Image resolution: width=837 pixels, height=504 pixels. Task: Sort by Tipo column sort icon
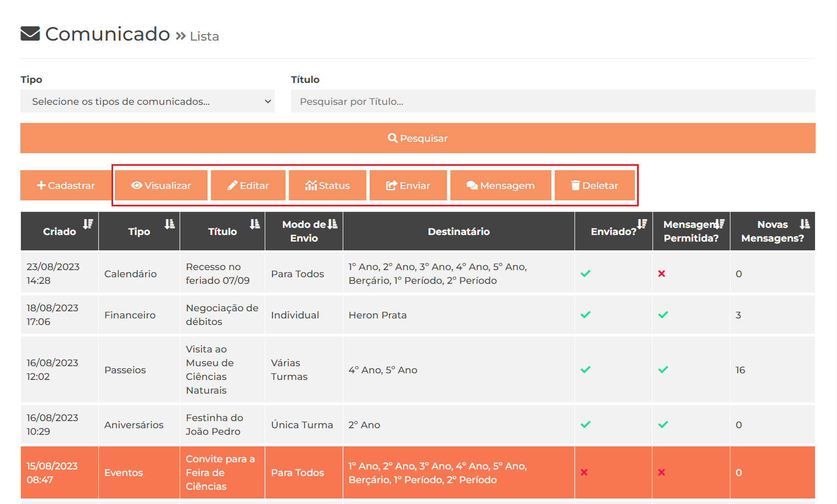(x=169, y=224)
